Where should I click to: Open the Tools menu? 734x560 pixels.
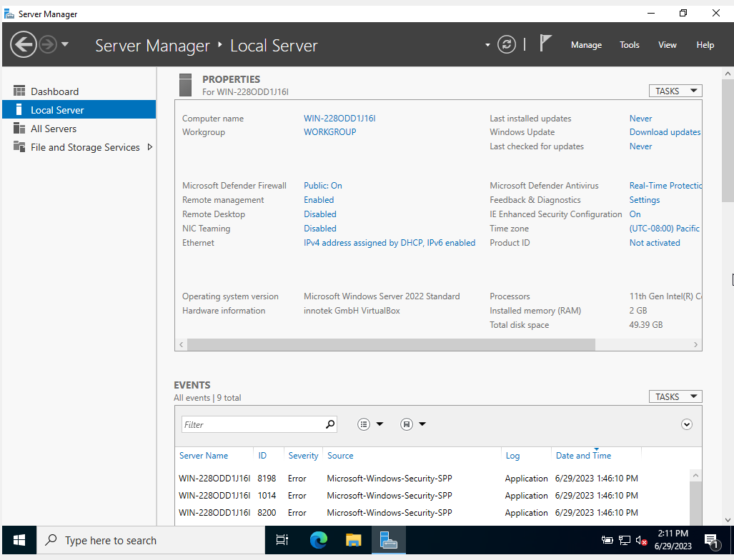point(629,44)
